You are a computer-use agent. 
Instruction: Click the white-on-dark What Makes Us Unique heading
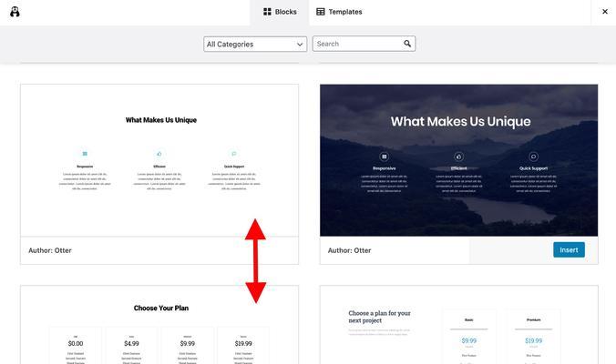pyautogui.click(x=460, y=122)
